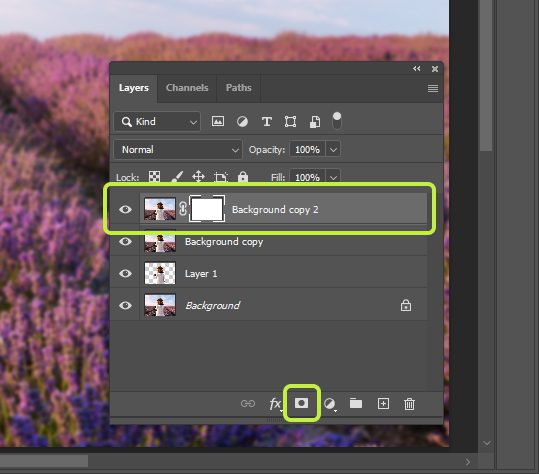Create new fill or adjustment layer
Image resolution: width=539 pixels, height=474 pixels.
pyautogui.click(x=330, y=404)
